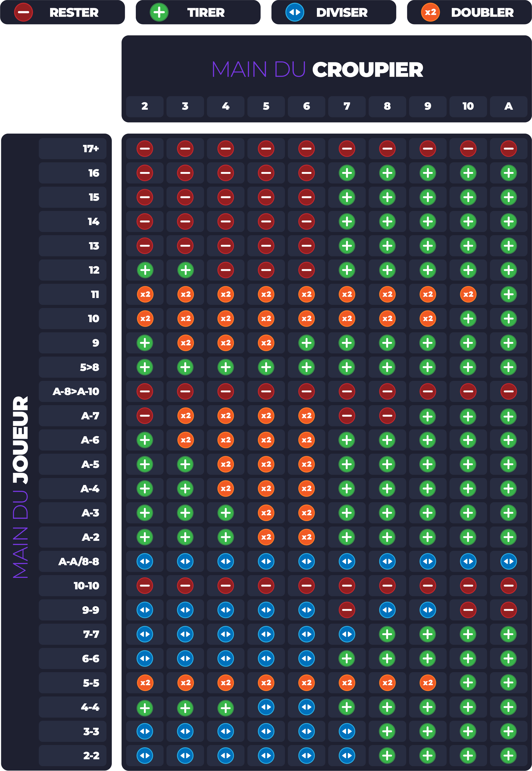Viewport: 532px width, 771px height.
Task: Click the orange x2 icon beside DOUBLER
Action: (430, 12)
